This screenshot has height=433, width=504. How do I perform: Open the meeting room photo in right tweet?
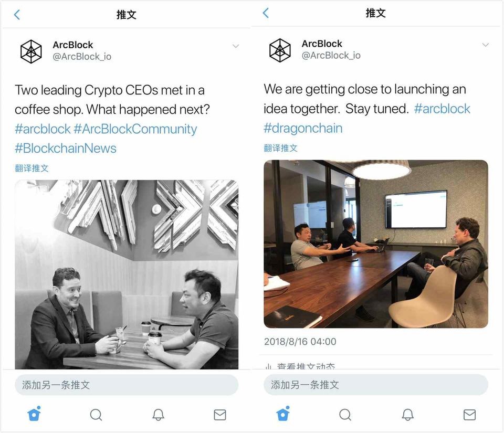376,244
